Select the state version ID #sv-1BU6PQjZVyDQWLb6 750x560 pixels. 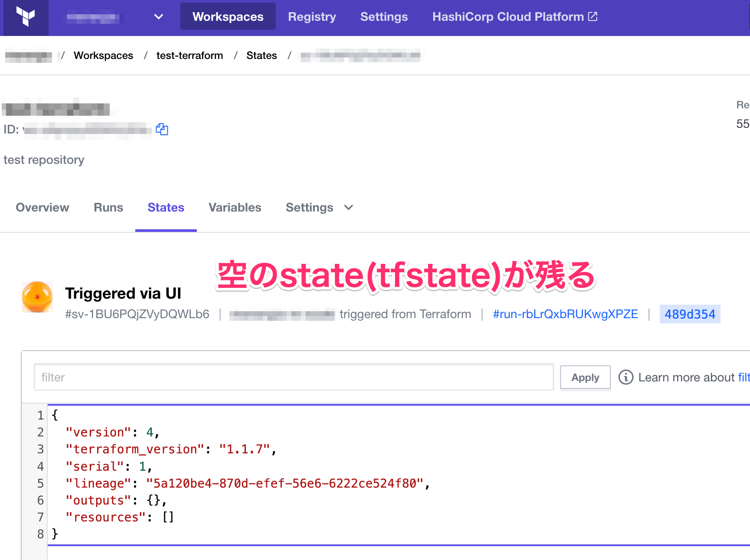pyautogui.click(x=137, y=314)
